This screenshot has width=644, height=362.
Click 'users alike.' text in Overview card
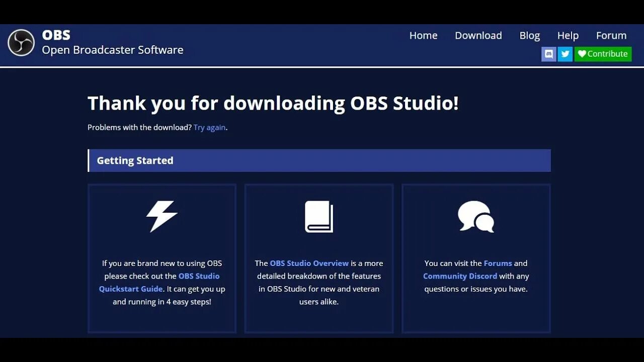[319, 302]
